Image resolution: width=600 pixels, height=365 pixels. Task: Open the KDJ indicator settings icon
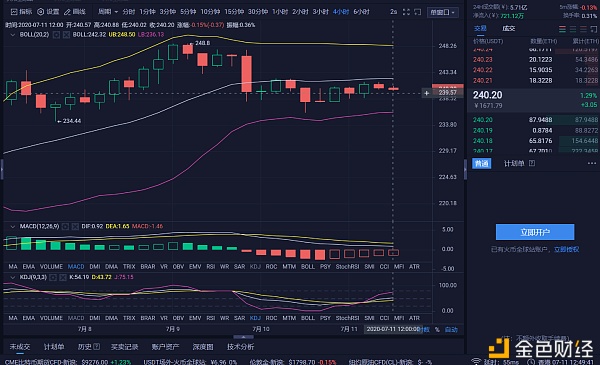[53, 277]
